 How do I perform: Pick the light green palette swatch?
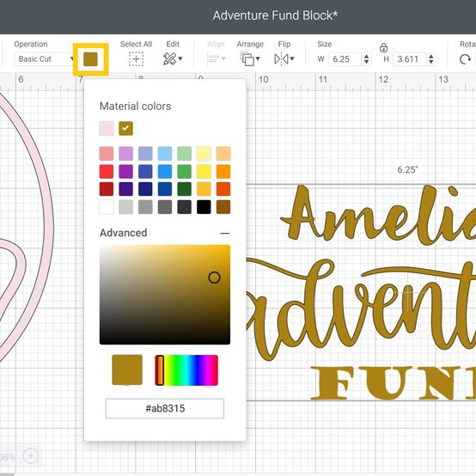click(184, 154)
